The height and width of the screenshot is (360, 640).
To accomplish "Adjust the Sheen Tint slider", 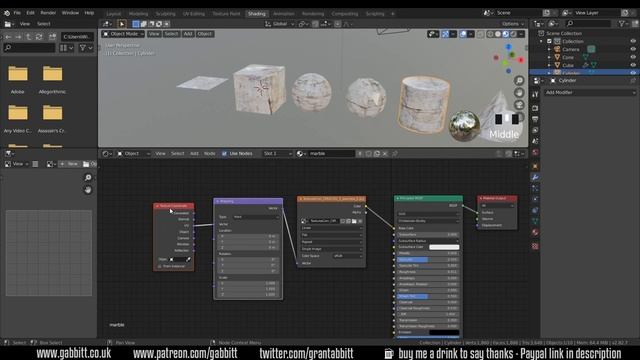I will (x=427, y=296).
